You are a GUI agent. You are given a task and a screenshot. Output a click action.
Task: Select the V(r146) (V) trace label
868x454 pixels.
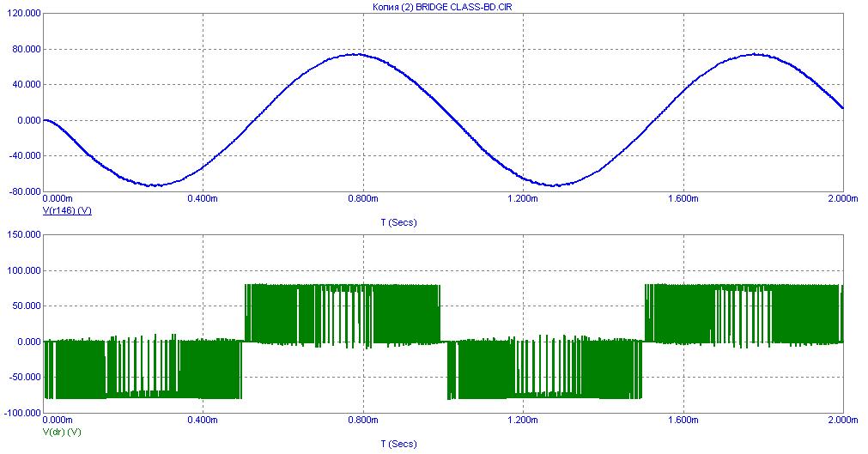tap(67, 211)
